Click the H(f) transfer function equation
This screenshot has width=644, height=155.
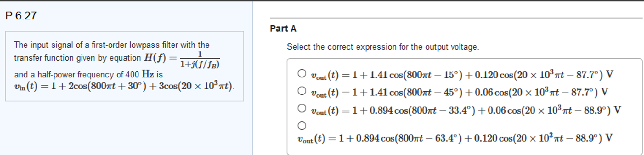[x=182, y=58]
